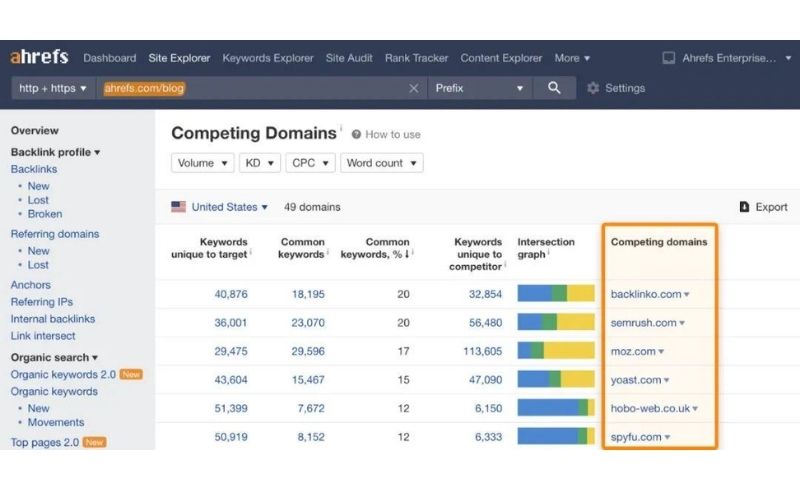Click the 23,070 common keywords value
The width and height of the screenshot is (800, 500).
pos(308,322)
